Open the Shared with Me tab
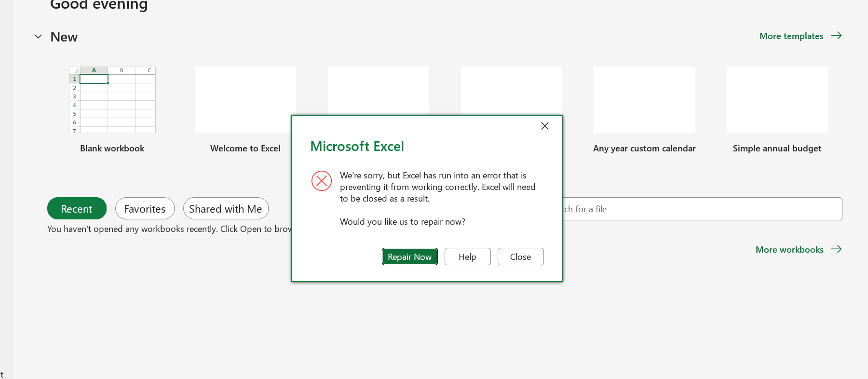 click(226, 208)
